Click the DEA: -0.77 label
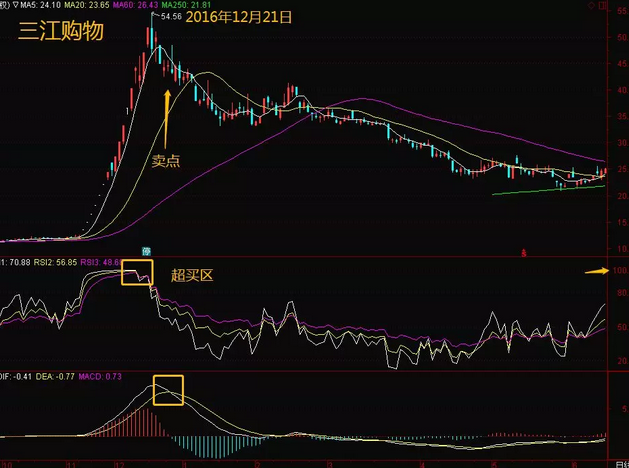629x468 pixels. (57, 375)
